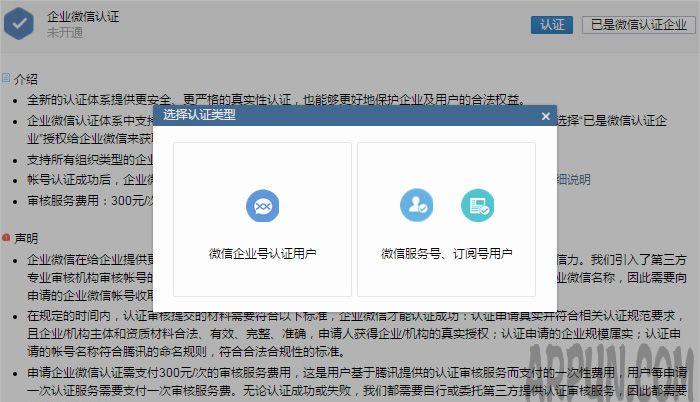Click the 企业微信认证 heading text
700x402 pixels.
(83, 17)
